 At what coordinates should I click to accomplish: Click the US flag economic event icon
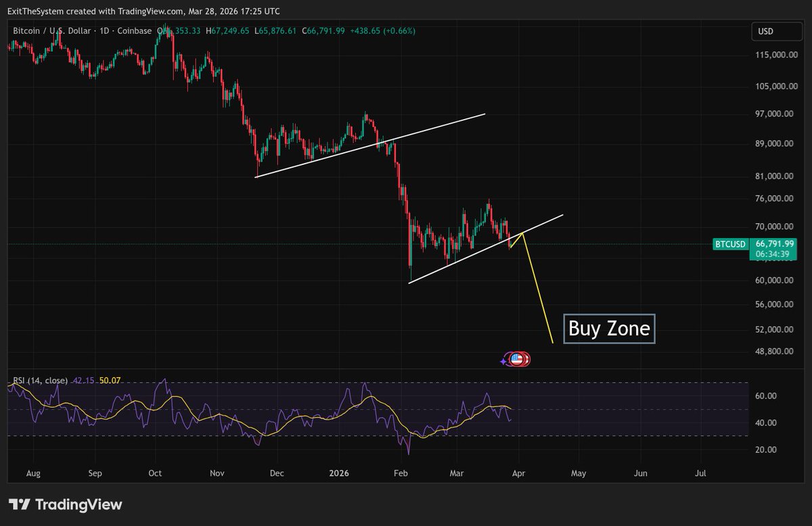tap(516, 360)
